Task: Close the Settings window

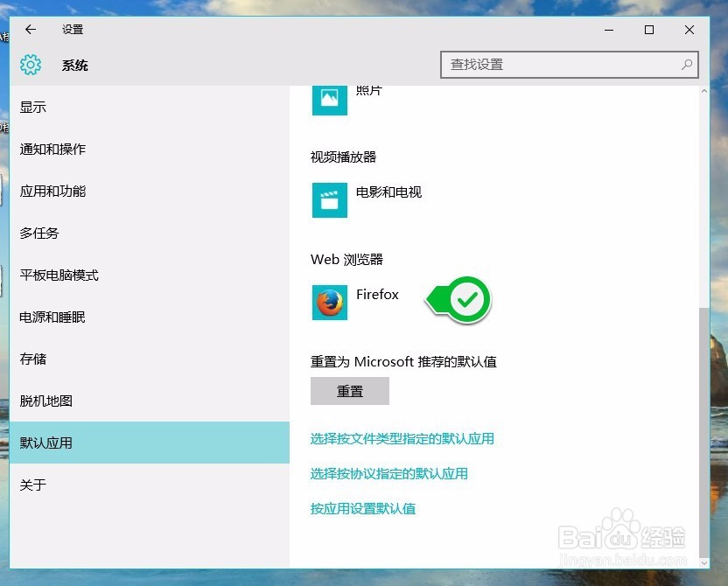Action: coord(689,30)
